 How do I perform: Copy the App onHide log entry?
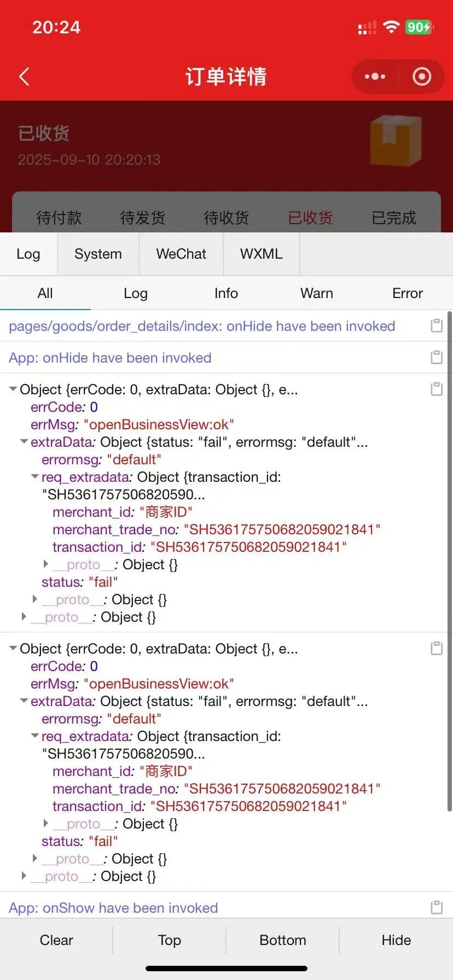[x=437, y=357]
